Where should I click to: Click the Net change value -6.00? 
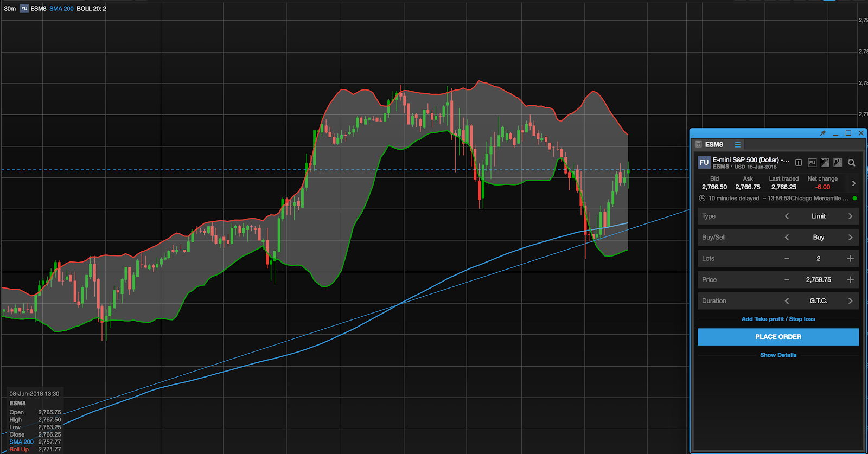(822, 187)
